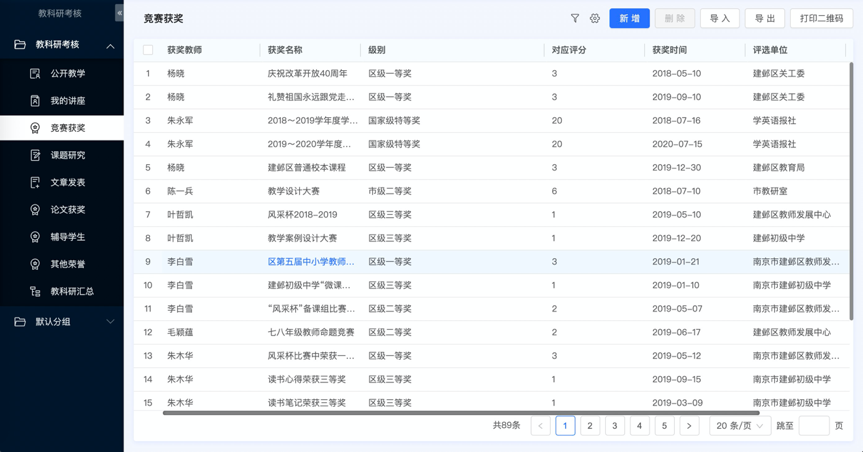The image size is (863, 452).
Task: Open 我的讲座 menu item
Action: point(62,101)
